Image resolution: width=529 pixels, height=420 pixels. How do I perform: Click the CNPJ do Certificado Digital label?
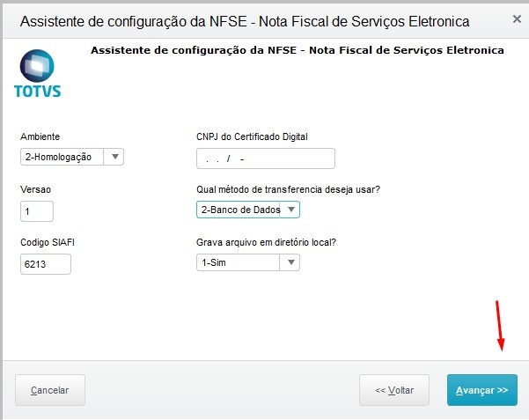pyautogui.click(x=252, y=136)
